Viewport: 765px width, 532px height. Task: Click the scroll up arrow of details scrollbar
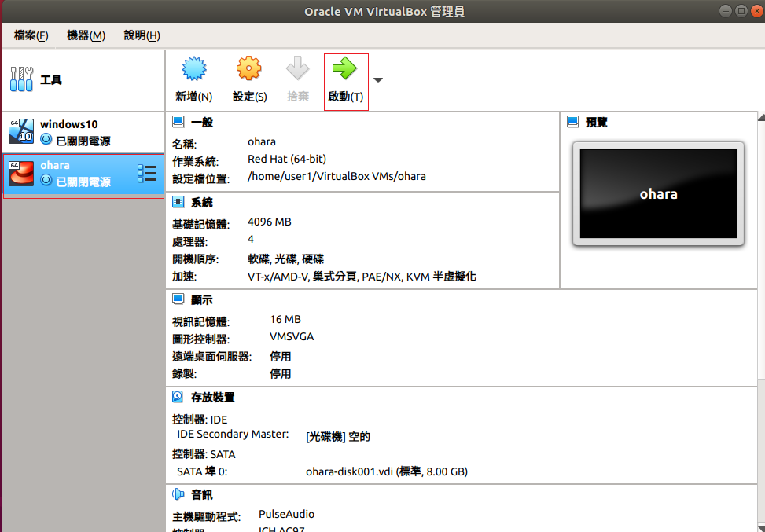[761, 118]
